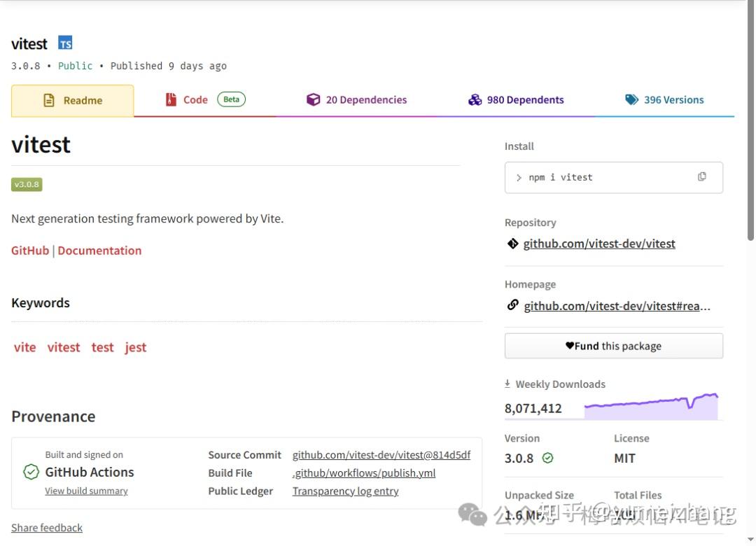This screenshot has height=546, width=756.
Task: Open the Homepage github.com/vitest-dev/vitest#rea... link
Action: (617, 306)
